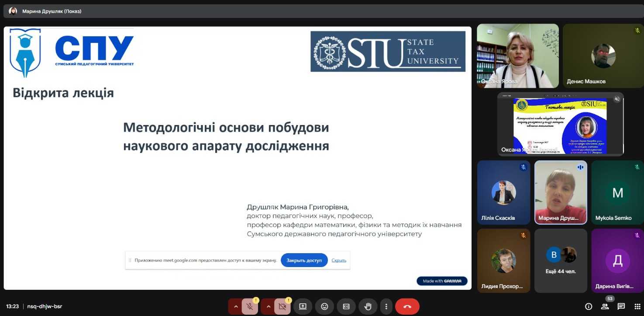Click the present screen icon

303,306
